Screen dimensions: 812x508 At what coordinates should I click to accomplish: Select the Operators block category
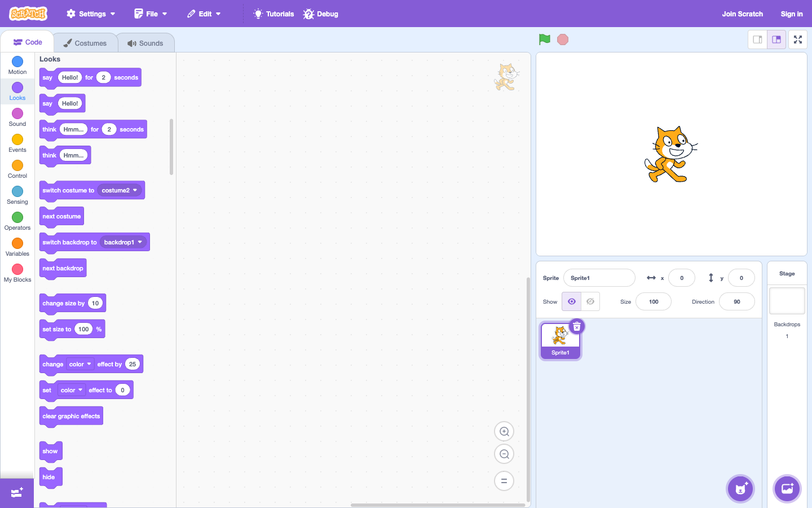pyautogui.click(x=17, y=221)
